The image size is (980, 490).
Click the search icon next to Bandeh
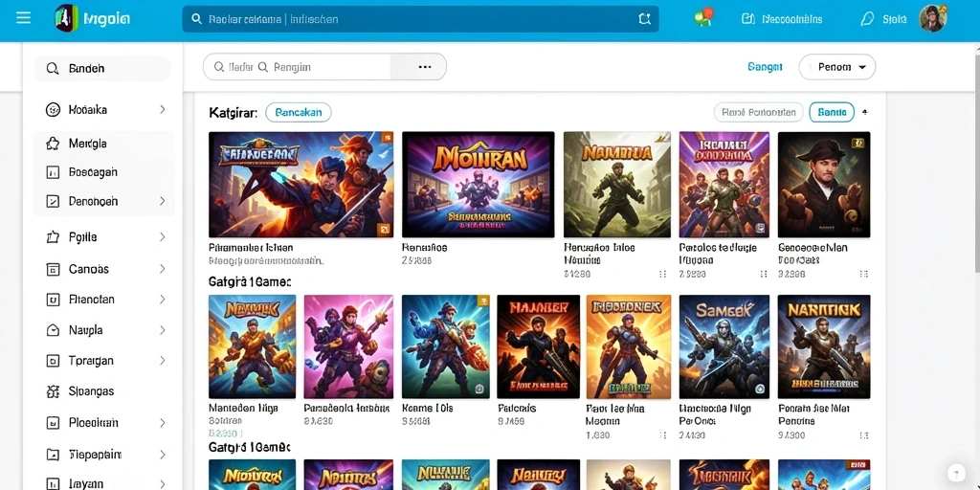click(53, 69)
